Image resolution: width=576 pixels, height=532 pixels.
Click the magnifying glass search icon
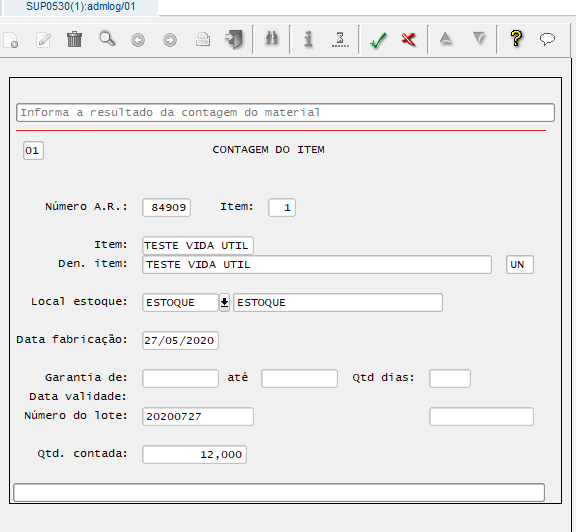tap(107, 39)
